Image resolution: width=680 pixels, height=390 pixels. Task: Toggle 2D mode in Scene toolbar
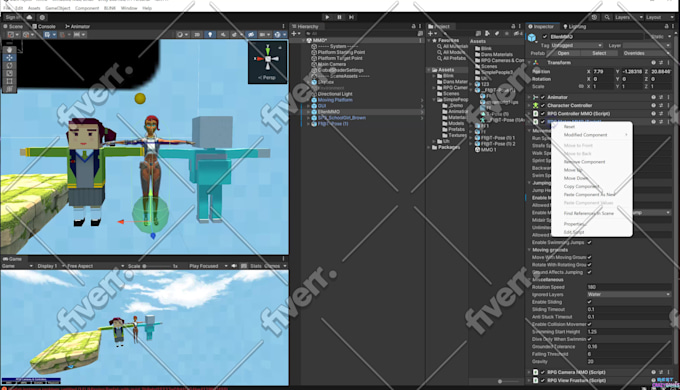197,35
